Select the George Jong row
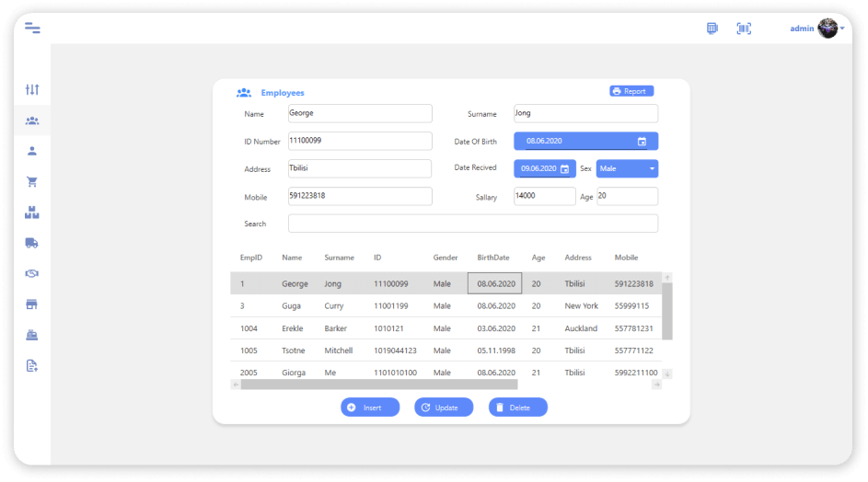 (x=446, y=283)
